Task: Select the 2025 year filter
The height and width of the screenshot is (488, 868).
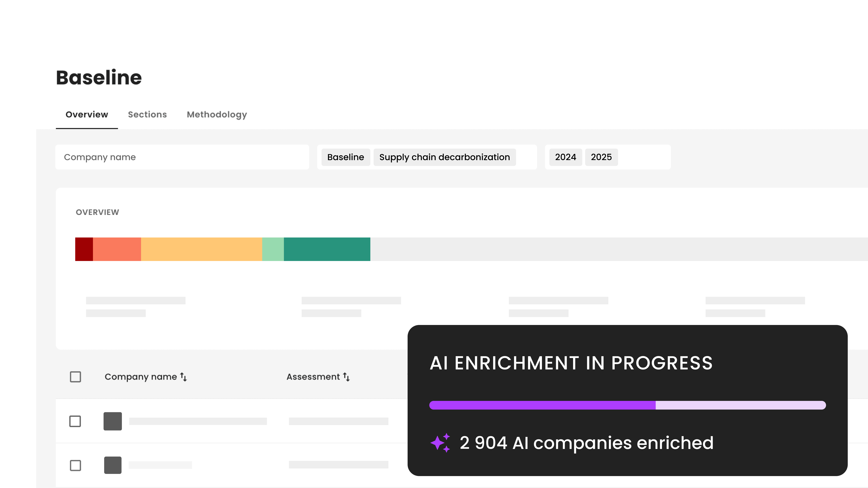Action: tap(601, 157)
